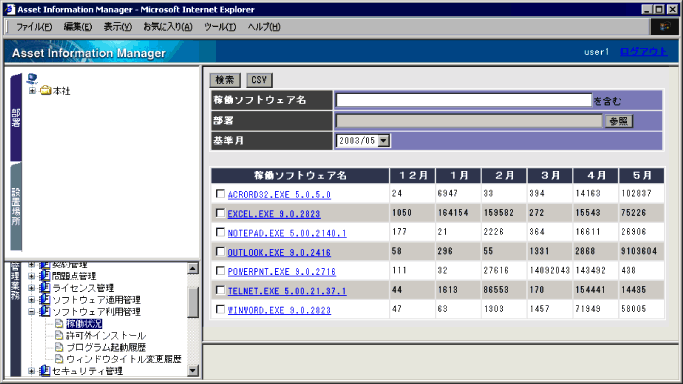Check the POWERPNT.EXE row checkbox
The image size is (683, 384).
[220, 271]
